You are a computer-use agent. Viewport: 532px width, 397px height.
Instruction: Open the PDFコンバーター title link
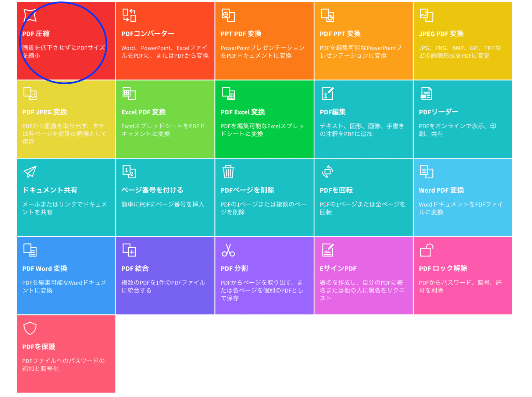148,34
